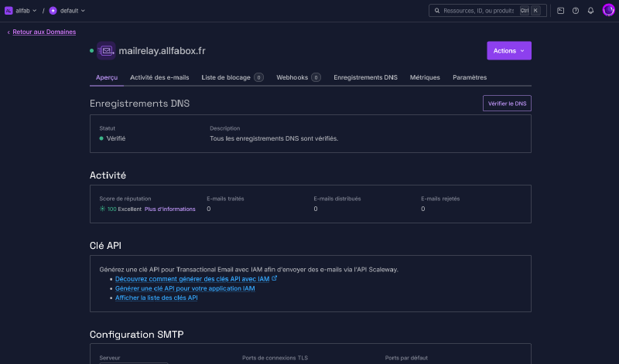Open the help question mark icon

[575, 11]
